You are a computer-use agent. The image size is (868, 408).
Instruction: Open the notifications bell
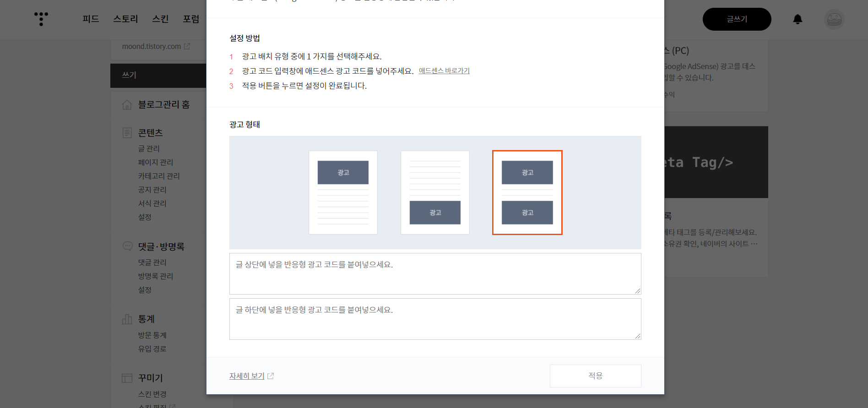pos(797,19)
